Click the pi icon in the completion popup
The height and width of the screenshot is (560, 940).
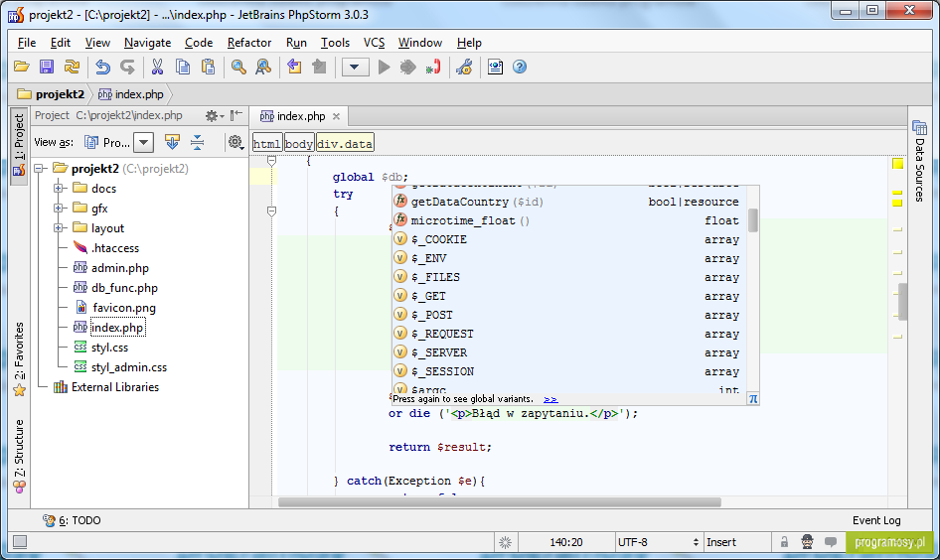click(x=753, y=398)
